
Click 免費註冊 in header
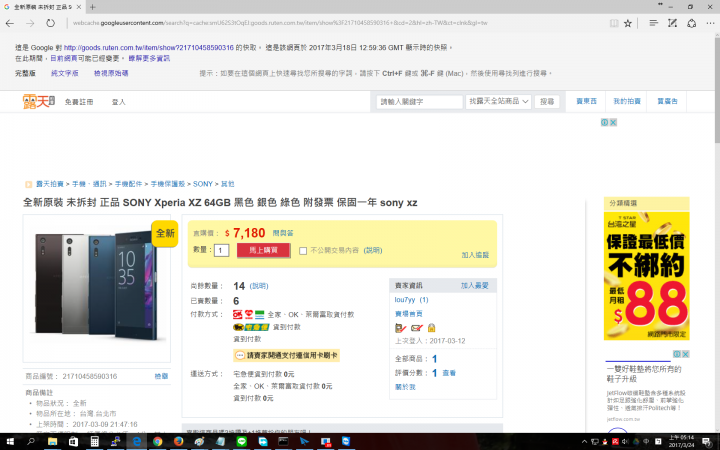[79, 102]
